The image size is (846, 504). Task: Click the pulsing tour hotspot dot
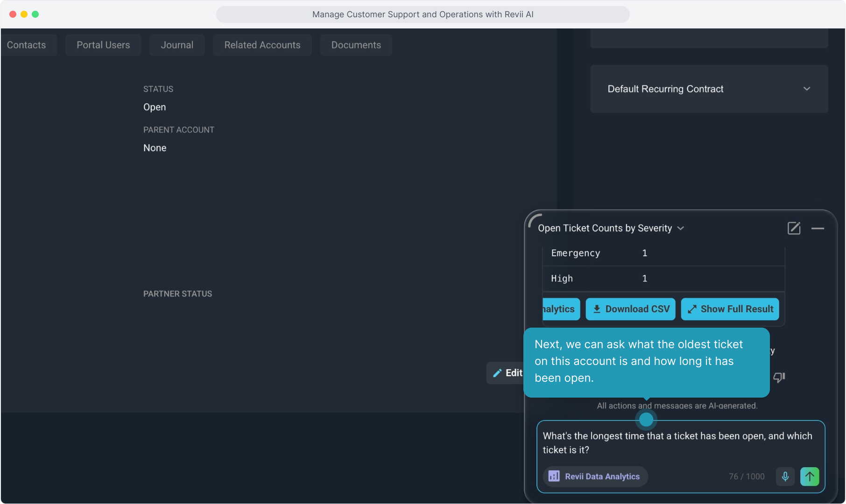click(646, 420)
